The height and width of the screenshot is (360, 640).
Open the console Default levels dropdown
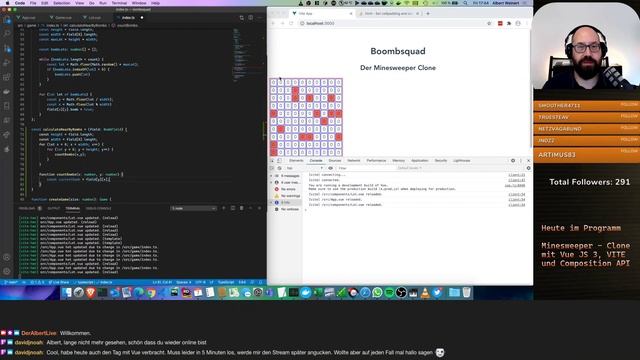409,168
